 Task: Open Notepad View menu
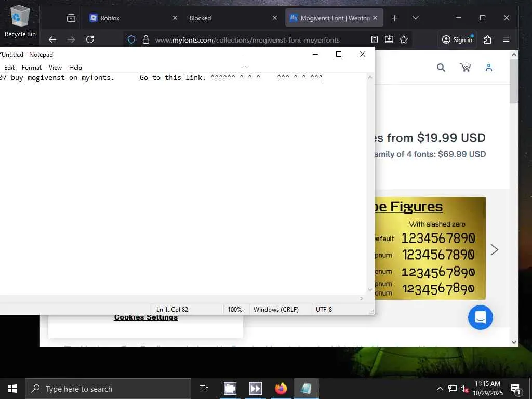click(55, 68)
